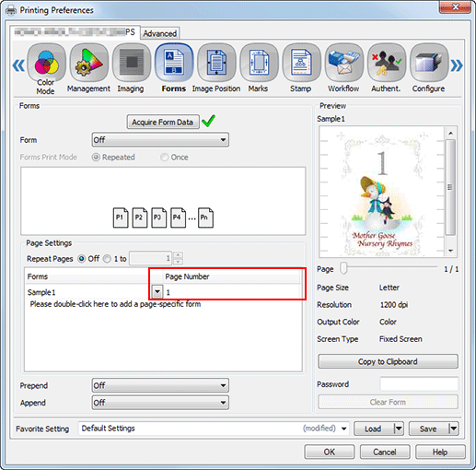Click the Repeat Pages number field

click(151, 258)
